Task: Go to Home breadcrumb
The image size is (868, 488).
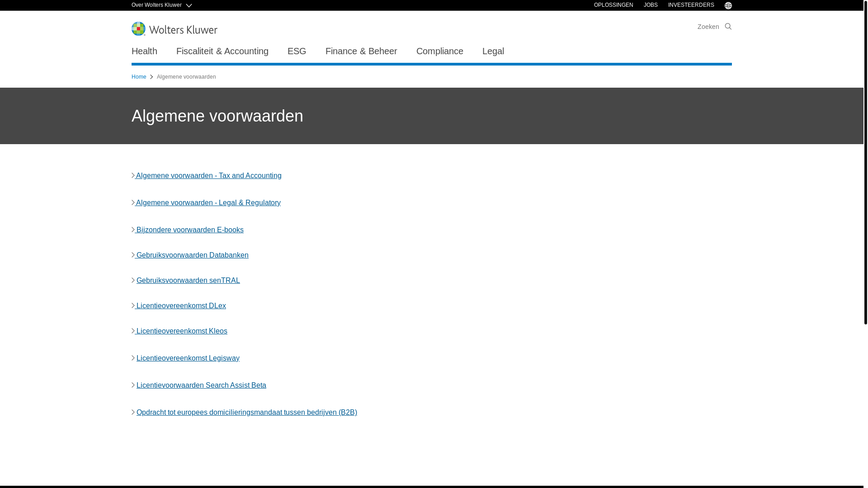Action: pos(139,77)
